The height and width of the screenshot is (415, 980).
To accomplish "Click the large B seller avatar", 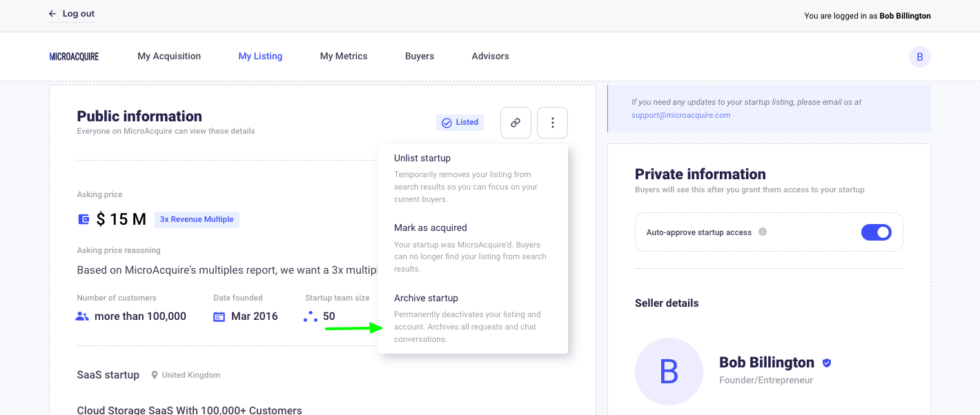I will [x=669, y=372].
